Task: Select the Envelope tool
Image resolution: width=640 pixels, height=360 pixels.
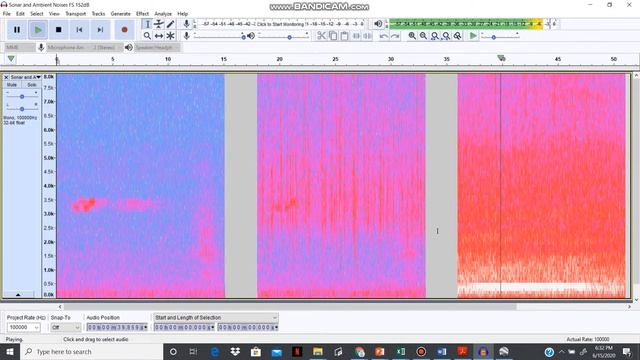Action: [x=159, y=24]
